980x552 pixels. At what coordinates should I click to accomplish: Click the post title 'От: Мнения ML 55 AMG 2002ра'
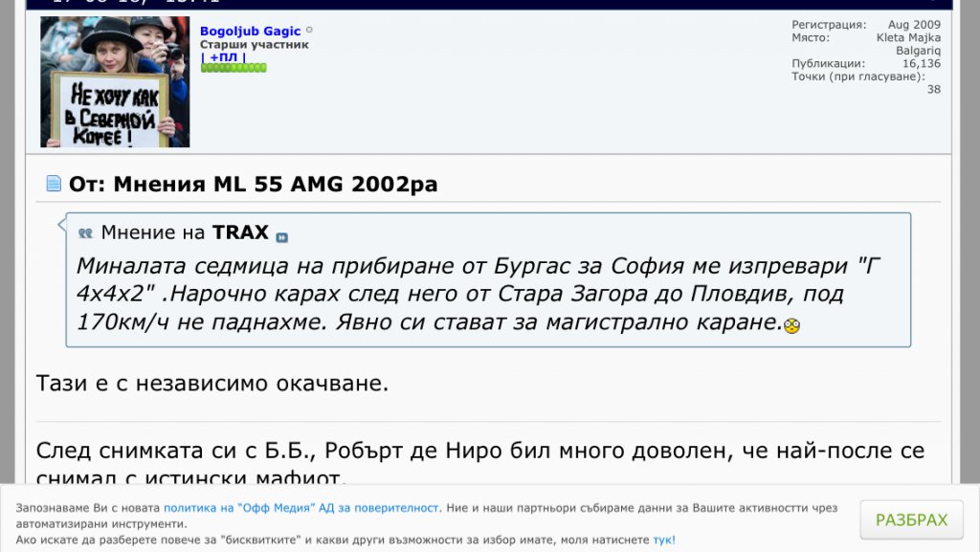[253, 185]
